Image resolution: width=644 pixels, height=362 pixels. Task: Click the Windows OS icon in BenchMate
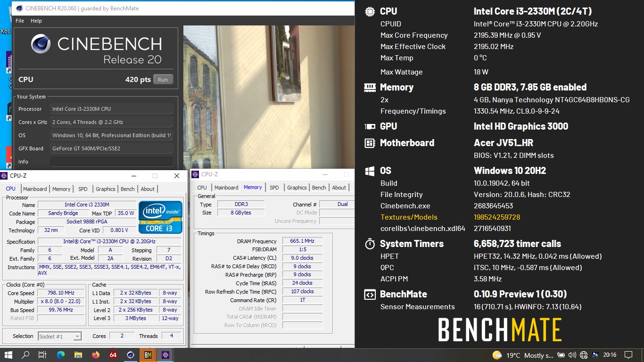tap(370, 171)
